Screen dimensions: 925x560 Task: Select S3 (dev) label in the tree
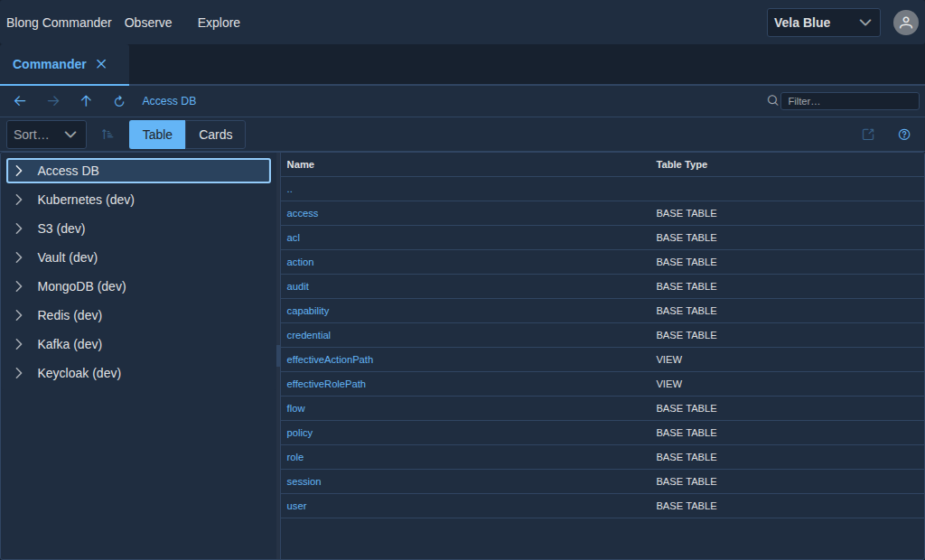pyautogui.click(x=61, y=229)
